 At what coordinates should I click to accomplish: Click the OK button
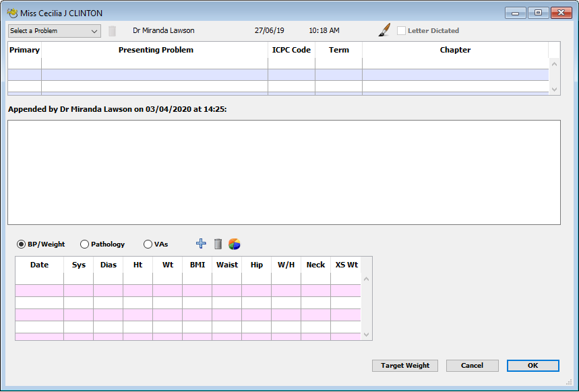(532, 365)
